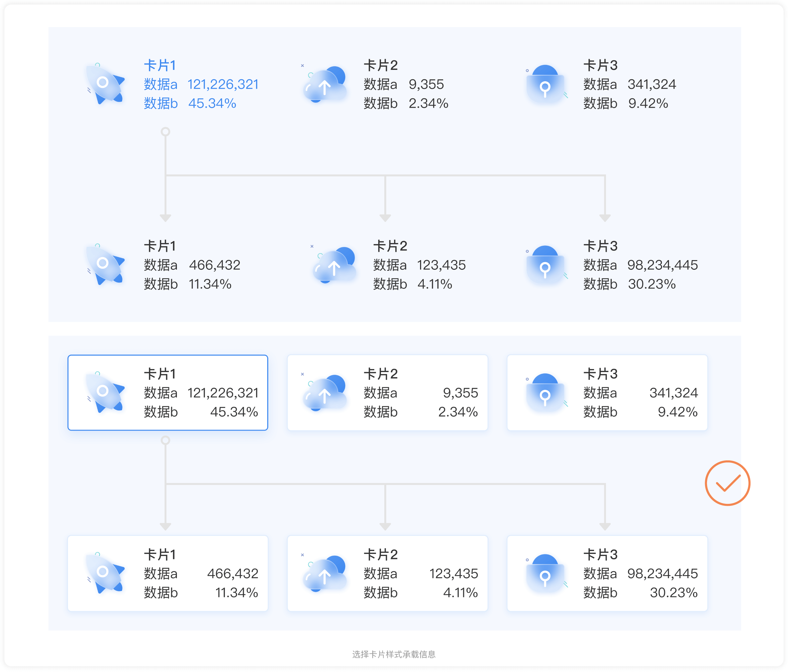Screen dimensions: 788x672
Task: Select bordered 卡片3 card showing 9.42%
Action: (x=607, y=393)
